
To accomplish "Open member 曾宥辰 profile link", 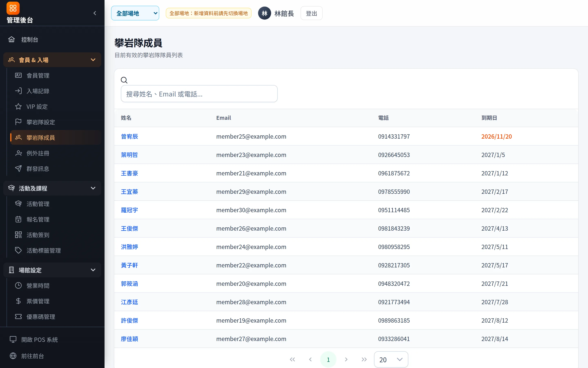I will pos(129,136).
